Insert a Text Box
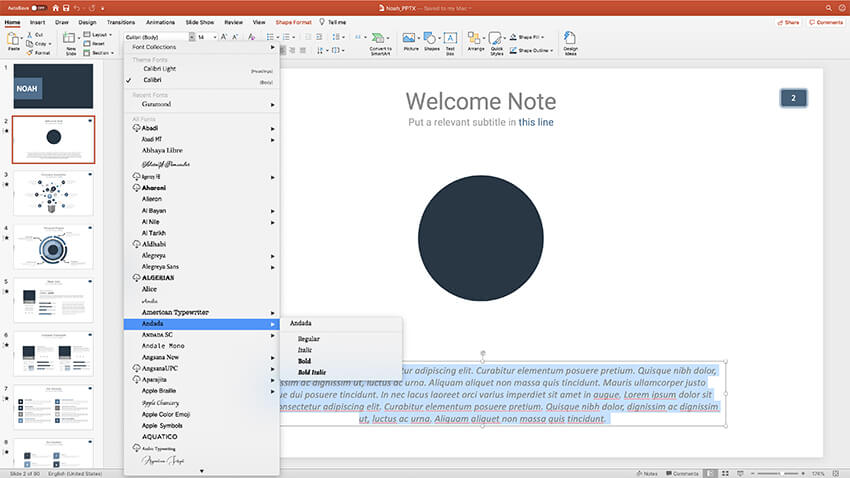 pyautogui.click(x=450, y=40)
